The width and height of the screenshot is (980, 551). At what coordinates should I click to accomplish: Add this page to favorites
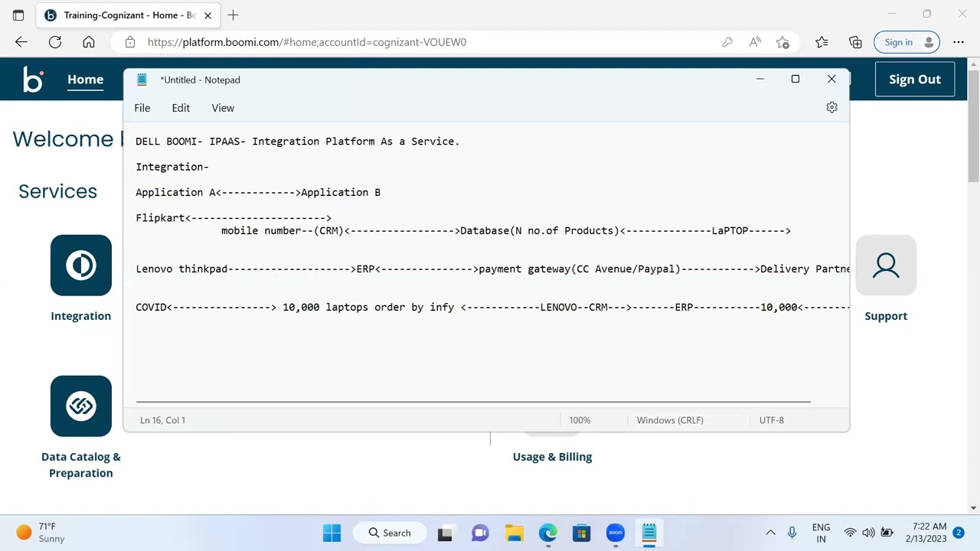click(x=782, y=42)
